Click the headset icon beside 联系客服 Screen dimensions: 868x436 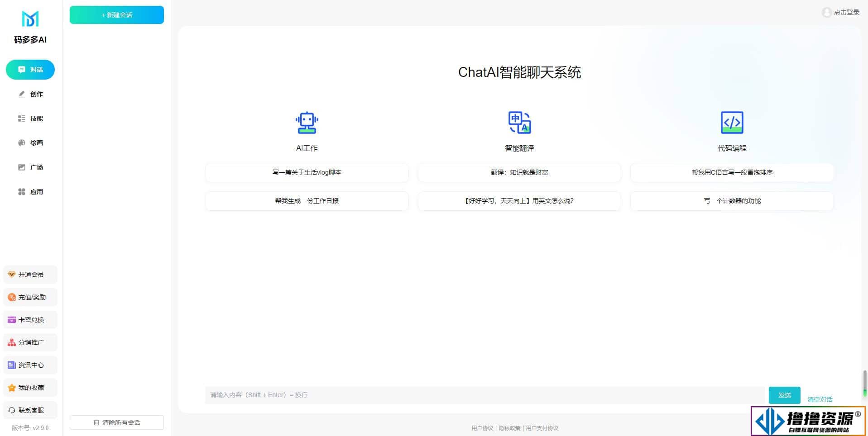12,410
